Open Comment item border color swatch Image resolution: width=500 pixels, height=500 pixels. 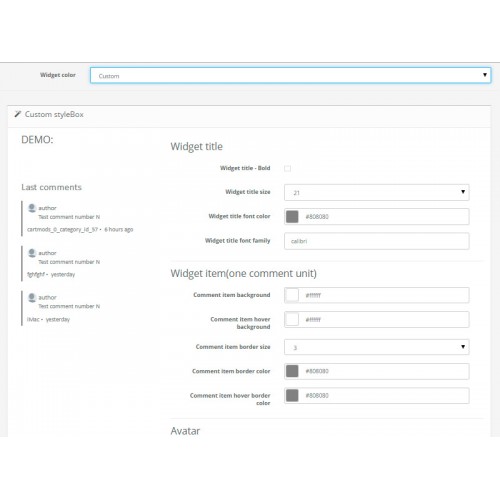pos(292,371)
